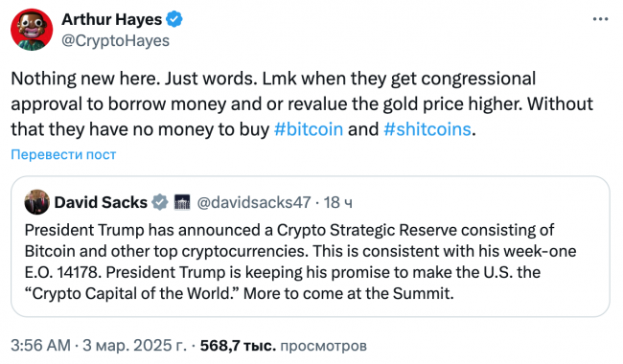Viewport: 623px width, 364px height.
Task: Click Перевести пост translate link
Action: pos(63,154)
